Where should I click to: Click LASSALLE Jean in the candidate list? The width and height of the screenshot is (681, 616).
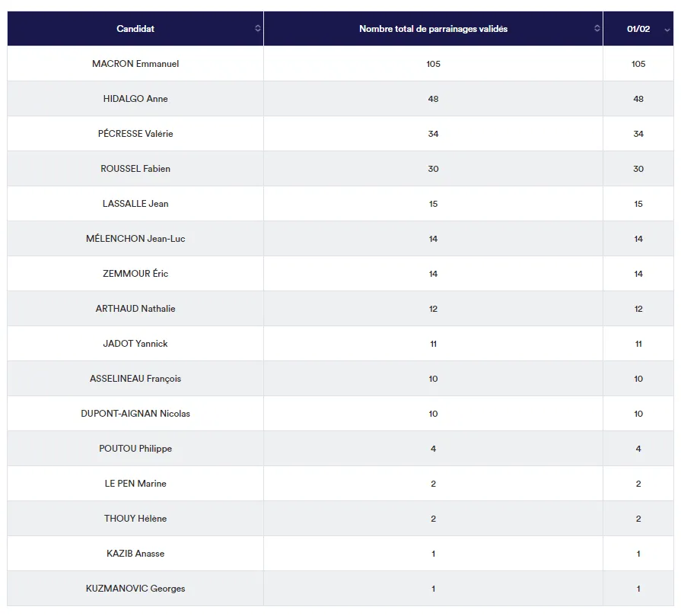[x=135, y=204]
